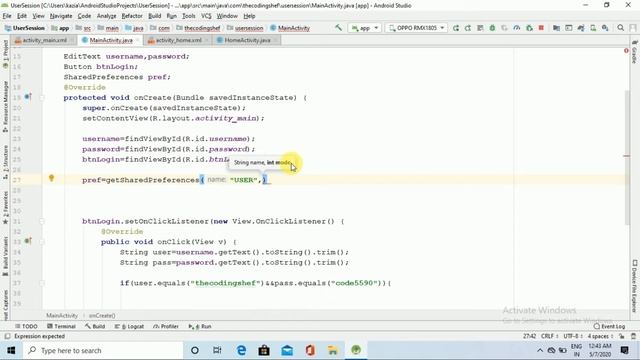This screenshot has width=640, height=360.
Task: Toggle the Gradle side panel
Action: [634, 52]
